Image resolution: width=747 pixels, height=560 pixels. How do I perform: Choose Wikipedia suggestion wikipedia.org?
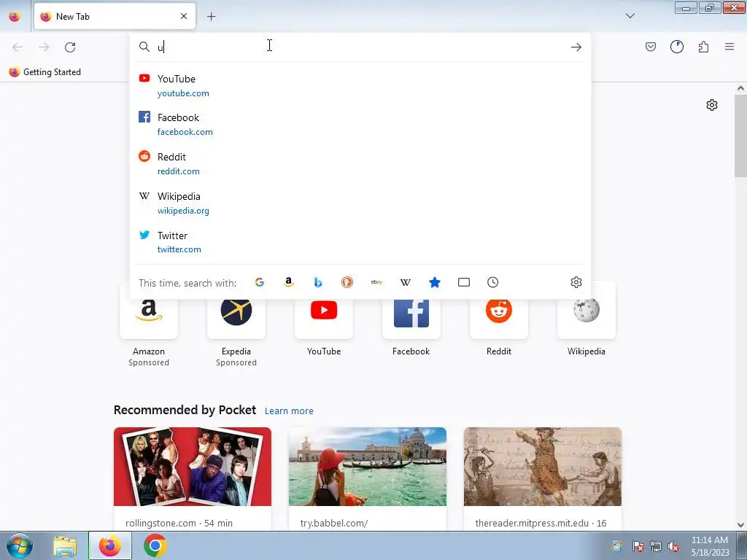(x=360, y=203)
